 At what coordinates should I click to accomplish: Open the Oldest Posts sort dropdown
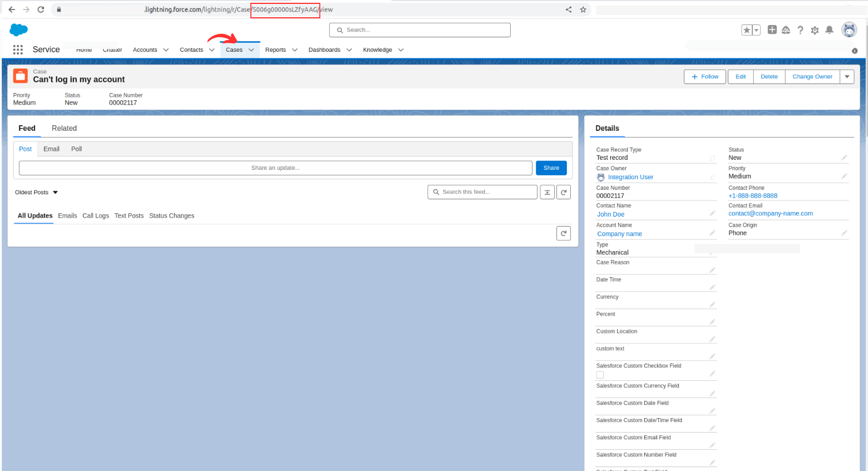click(x=37, y=192)
